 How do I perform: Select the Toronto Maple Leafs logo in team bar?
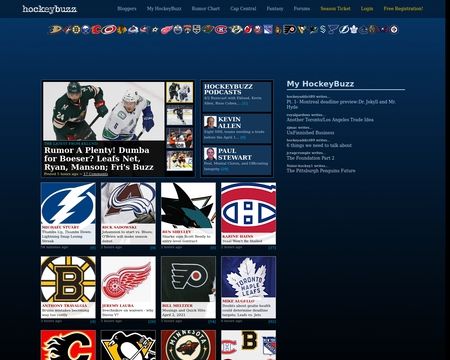point(353,30)
